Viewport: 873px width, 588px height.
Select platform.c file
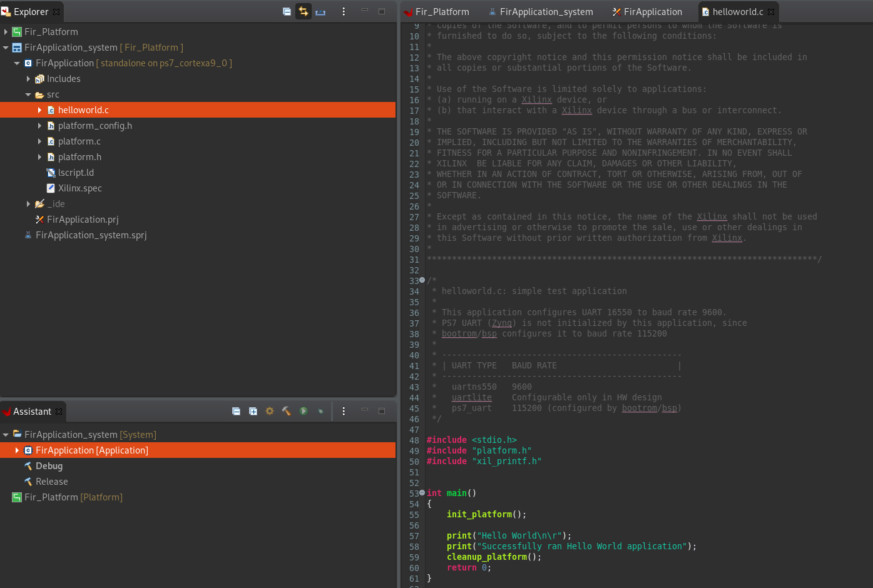tap(79, 141)
